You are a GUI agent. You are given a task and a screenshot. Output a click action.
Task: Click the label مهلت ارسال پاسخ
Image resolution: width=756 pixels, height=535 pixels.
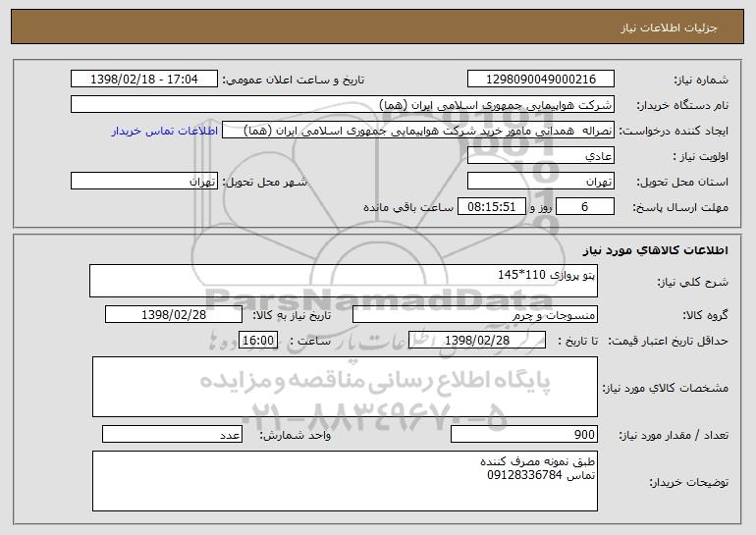680,208
